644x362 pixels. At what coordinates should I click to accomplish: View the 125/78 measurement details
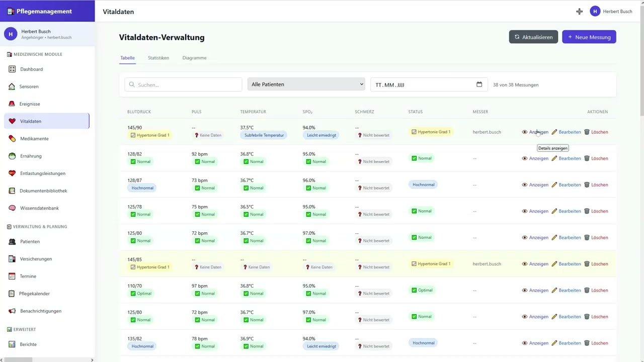[535, 211]
